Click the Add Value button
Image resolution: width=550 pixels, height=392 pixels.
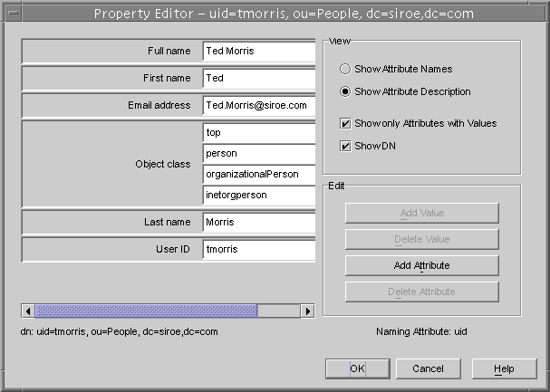point(422,213)
